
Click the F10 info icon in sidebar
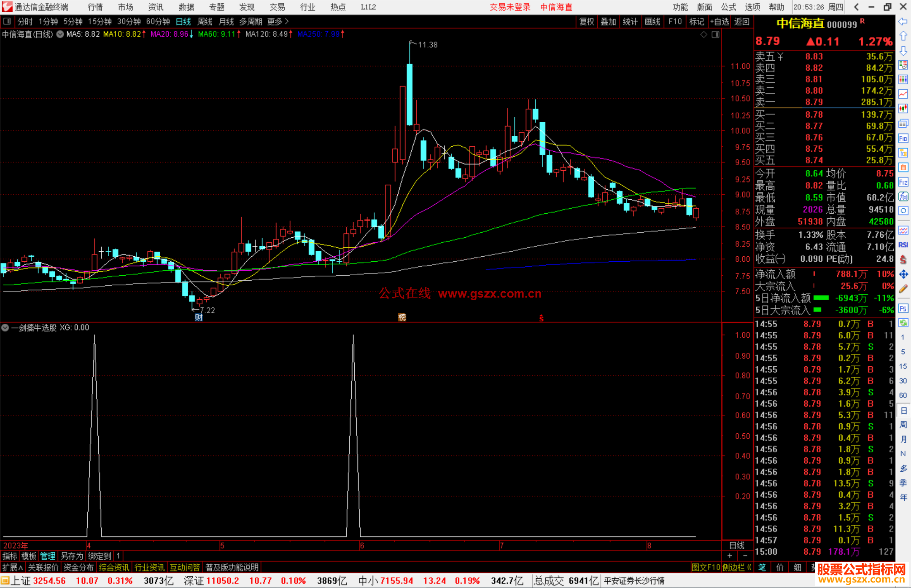point(903,138)
